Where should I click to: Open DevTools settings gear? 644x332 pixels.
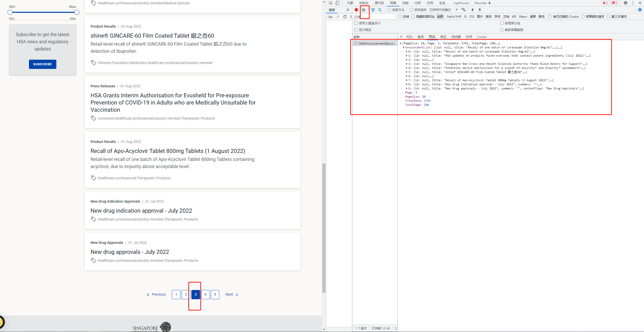(x=626, y=3)
